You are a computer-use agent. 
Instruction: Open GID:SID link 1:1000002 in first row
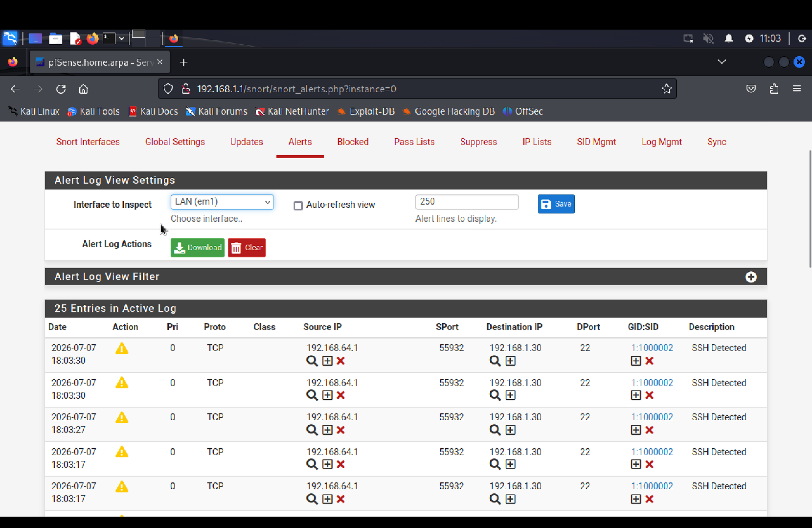click(x=652, y=348)
